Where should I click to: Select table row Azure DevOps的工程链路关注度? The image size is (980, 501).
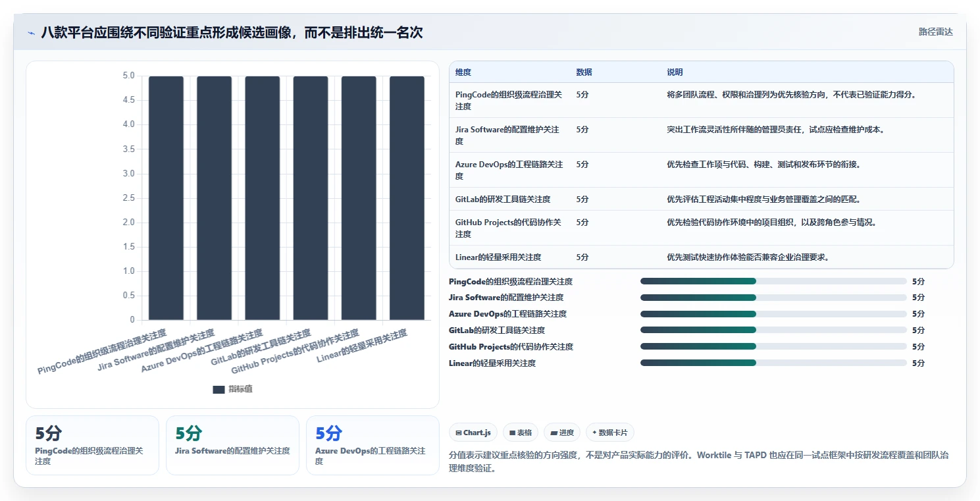[x=701, y=170]
